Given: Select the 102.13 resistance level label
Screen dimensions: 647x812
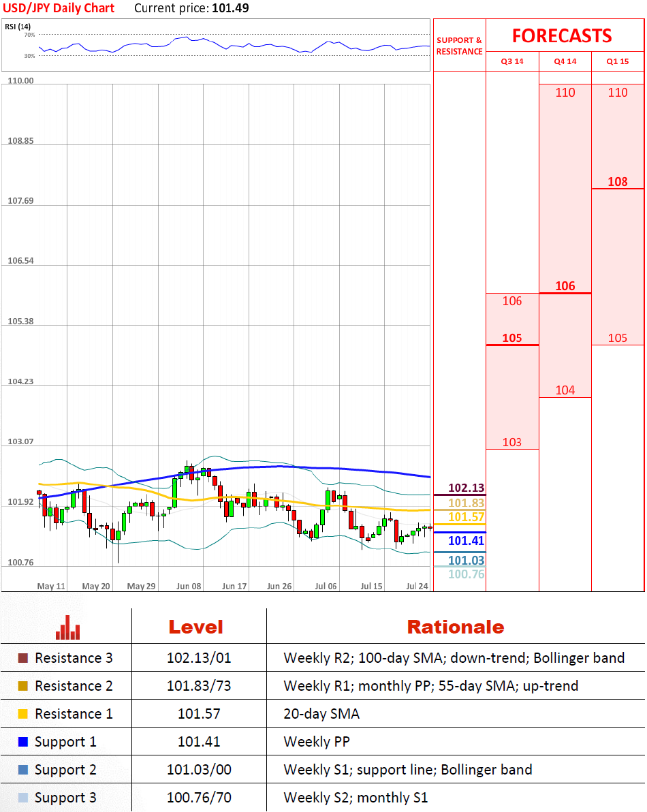Looking at the screenshot, I should (466, 488).
